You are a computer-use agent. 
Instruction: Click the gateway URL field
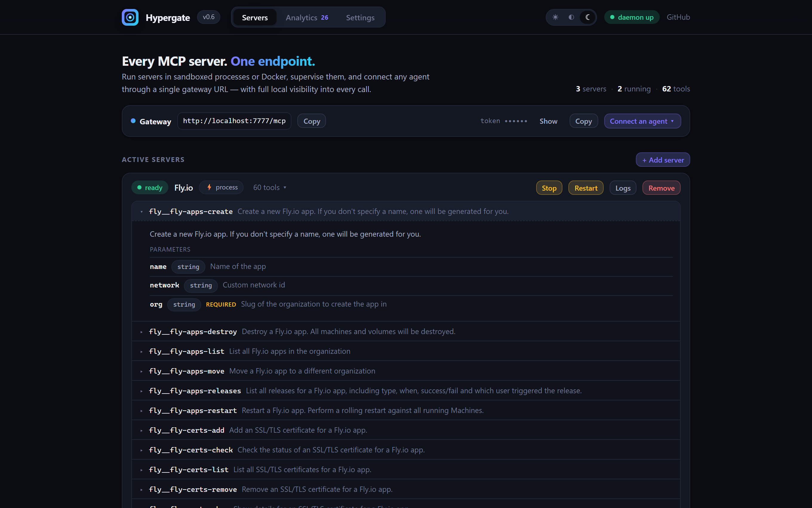pos(234,121)
